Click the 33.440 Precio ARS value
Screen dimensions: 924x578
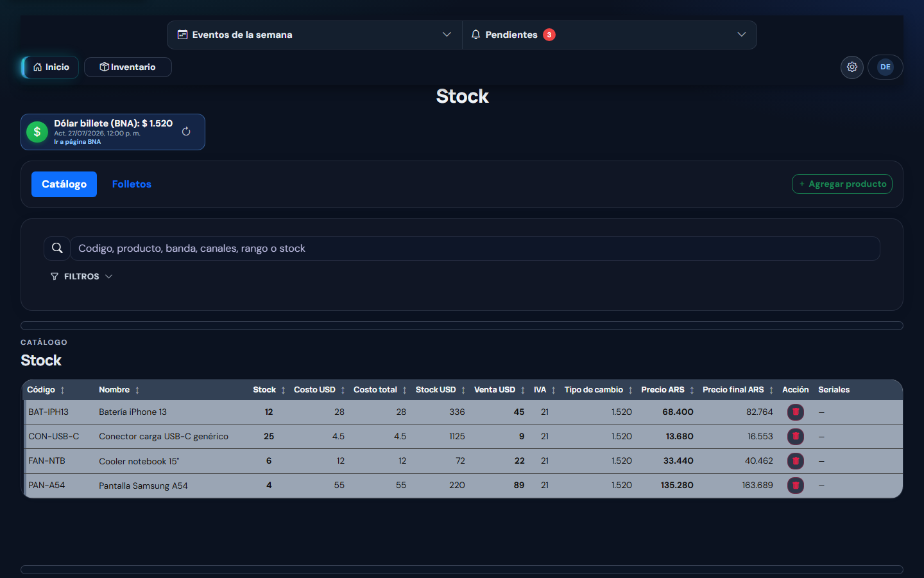[678, 460]
